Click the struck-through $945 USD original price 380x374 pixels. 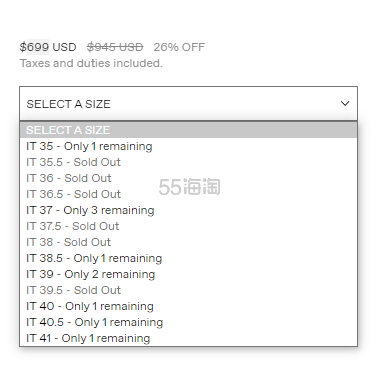click(115, 47)
